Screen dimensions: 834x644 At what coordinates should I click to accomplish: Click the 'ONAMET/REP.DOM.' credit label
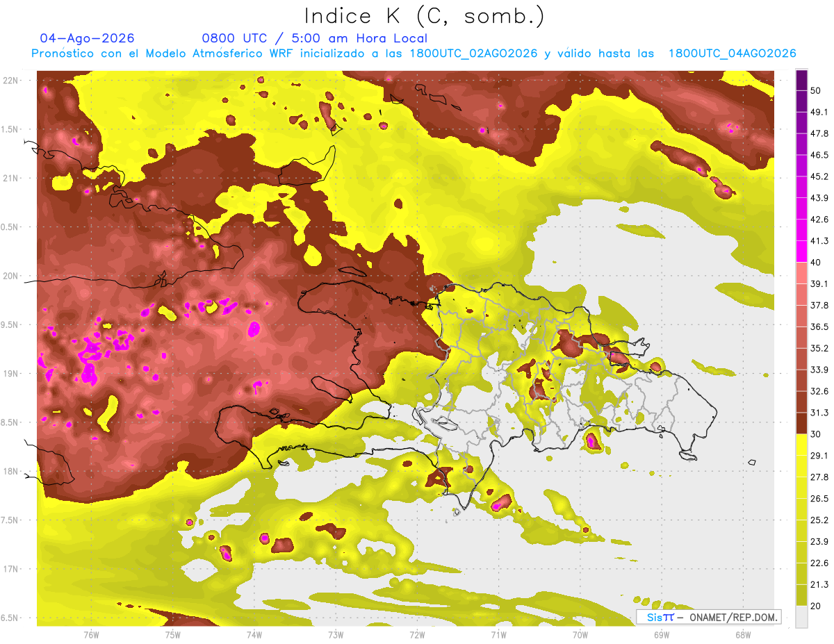(x=732, y=617)
